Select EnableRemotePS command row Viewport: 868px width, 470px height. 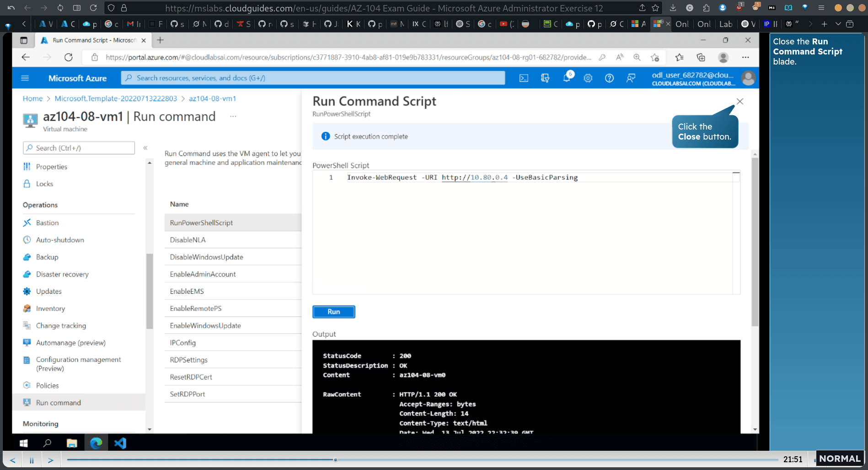tap(233, 308)
